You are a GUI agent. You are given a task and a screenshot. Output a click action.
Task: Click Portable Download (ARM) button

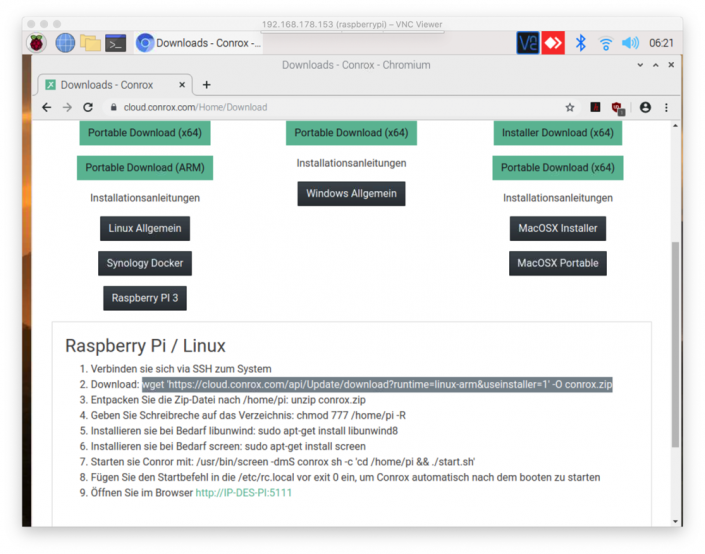pos(146,168)
